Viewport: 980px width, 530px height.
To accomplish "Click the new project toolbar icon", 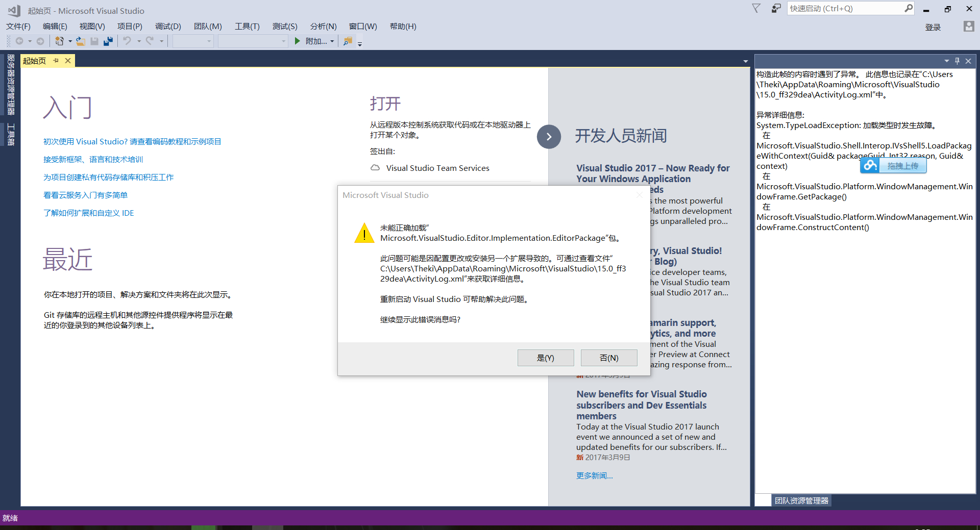I will (60, 41).
